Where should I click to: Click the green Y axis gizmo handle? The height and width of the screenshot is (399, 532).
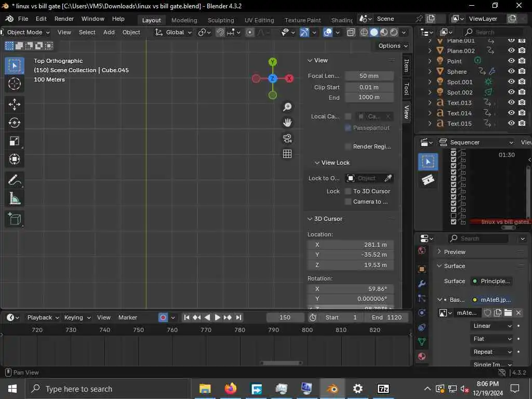click(x=272, y=62)
